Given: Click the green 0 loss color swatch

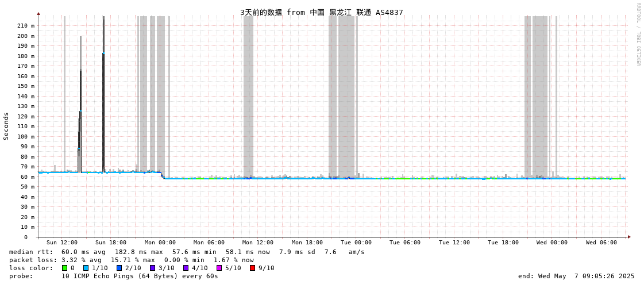Looking at the screenshot, I should [x=65, y=268].
